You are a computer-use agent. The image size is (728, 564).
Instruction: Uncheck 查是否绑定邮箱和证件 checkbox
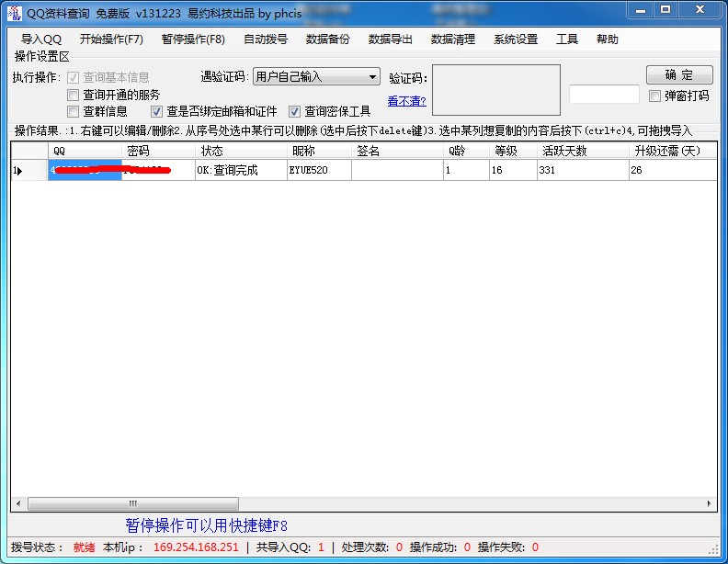pyautogui.click(x=156, y=111)
